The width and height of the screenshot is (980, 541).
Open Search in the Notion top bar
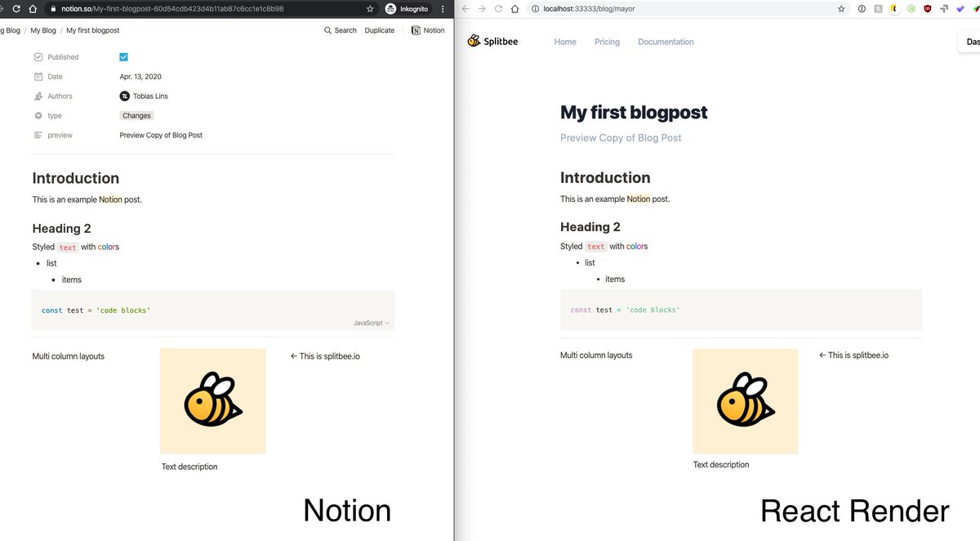click(341, 30)
